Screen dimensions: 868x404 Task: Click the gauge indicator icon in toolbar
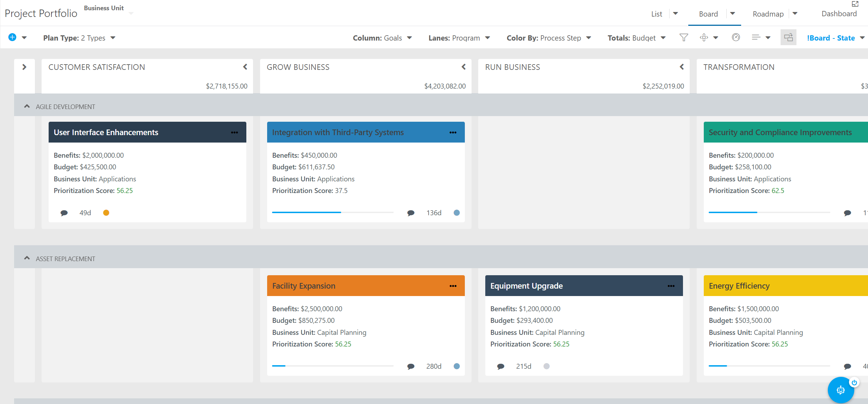coord(736,37)
